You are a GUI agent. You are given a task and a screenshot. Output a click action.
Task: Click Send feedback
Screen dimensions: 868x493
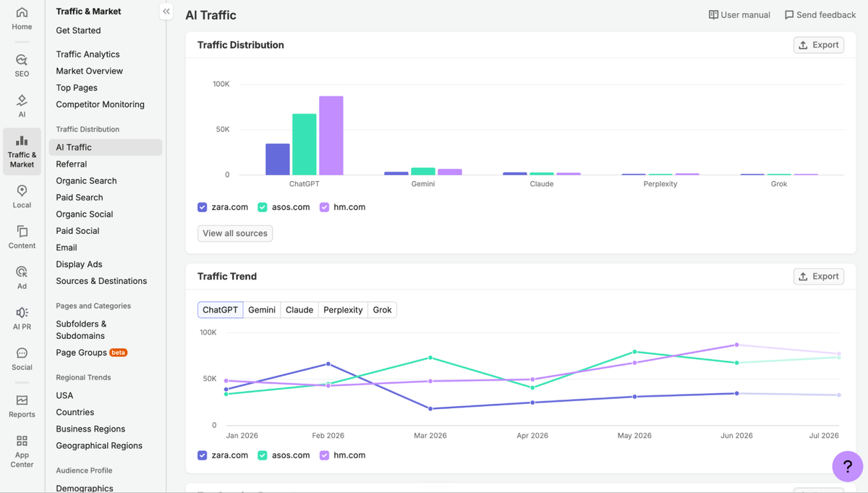[820, 14]
